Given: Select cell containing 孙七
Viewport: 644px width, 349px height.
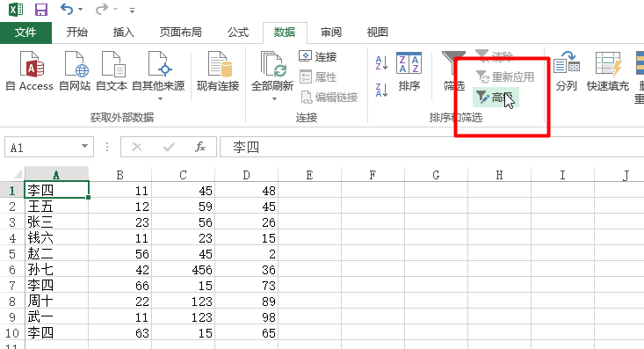Looking at the screenshot, I should (x=57, y=269).
